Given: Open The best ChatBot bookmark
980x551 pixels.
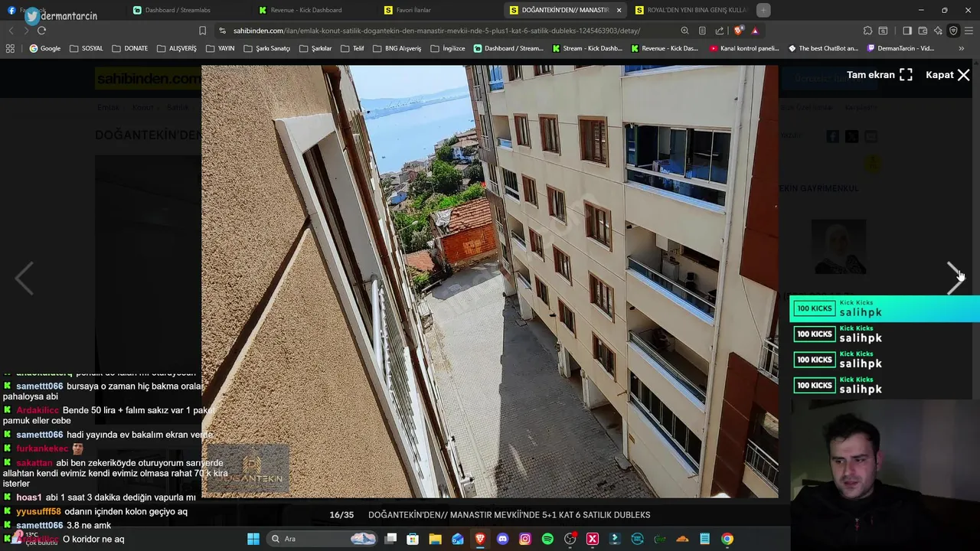Looking at the screenshot, I should 822,48.
